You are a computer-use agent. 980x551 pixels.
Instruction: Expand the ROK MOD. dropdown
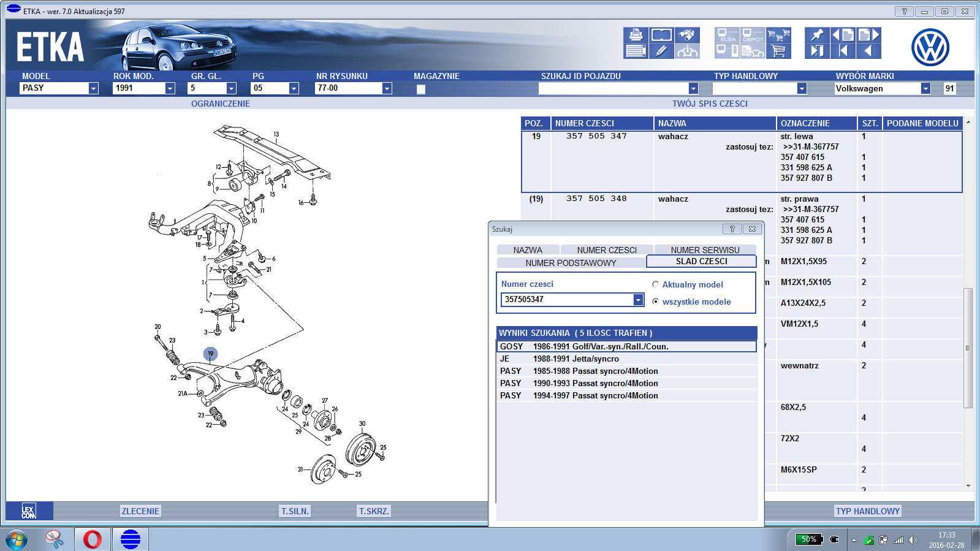pyautogui.click(x=170, y=88)
